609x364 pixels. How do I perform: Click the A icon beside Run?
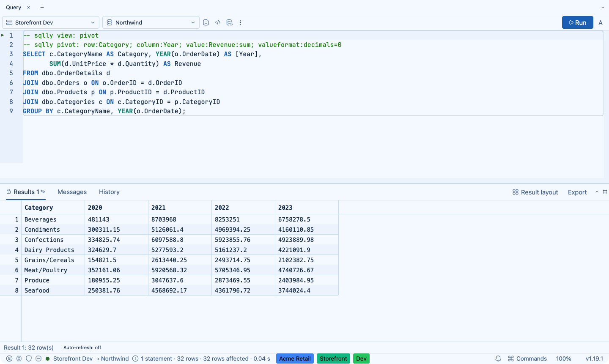click(x=601, y=23)
